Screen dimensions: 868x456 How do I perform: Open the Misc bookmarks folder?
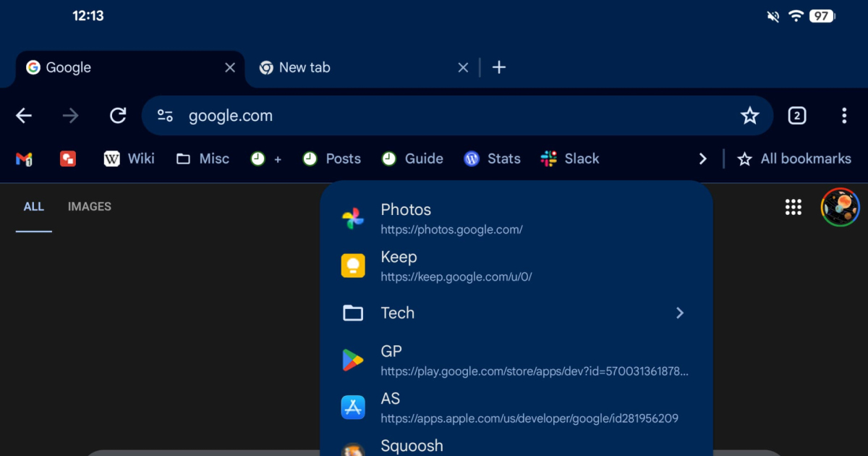[x=203, y=159]
